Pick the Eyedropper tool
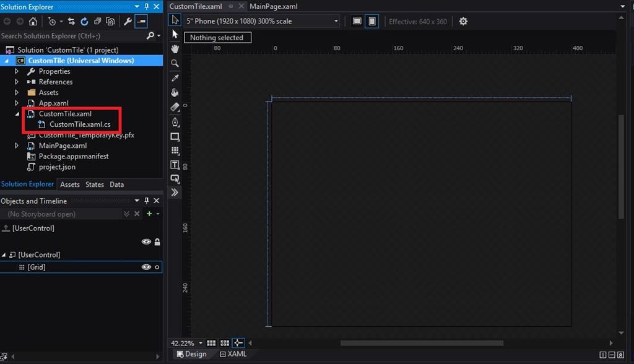Viewport: 634px width, 364px height. coord(175,77)
